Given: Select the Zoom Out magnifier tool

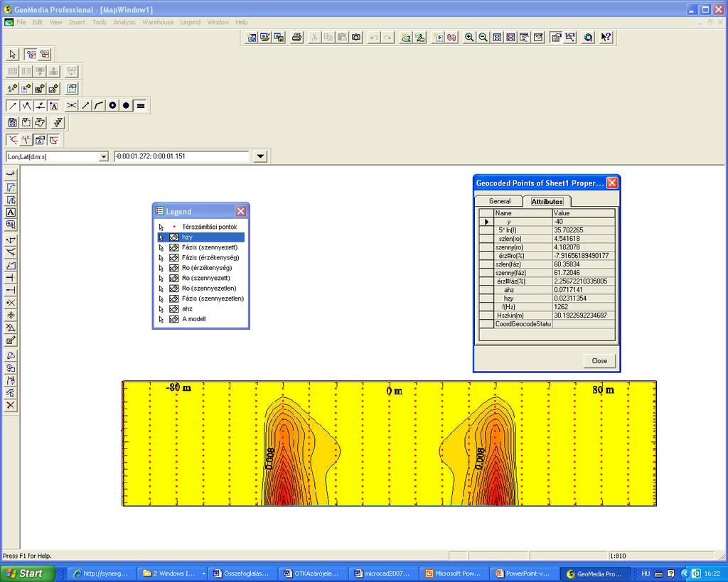Looking at the screenshot, I should click(483, 38).
